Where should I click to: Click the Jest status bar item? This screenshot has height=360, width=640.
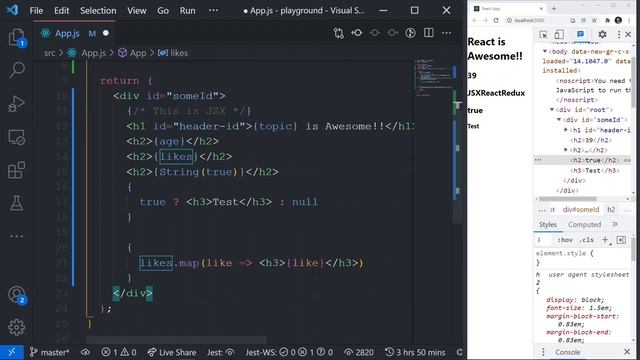tap(221, 352)
